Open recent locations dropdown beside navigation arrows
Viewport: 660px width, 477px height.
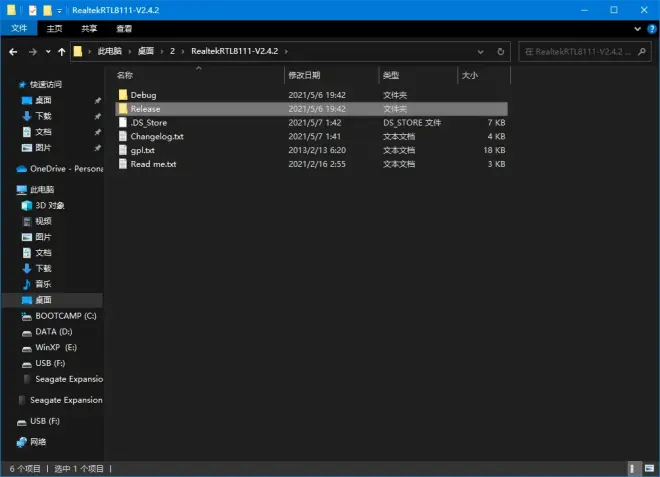coord(48,52)
